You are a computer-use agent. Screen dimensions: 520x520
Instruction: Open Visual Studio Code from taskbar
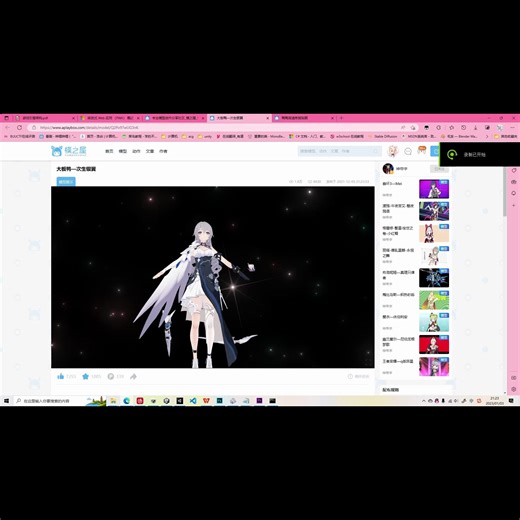pyautogui.click(x=193, y=401)
